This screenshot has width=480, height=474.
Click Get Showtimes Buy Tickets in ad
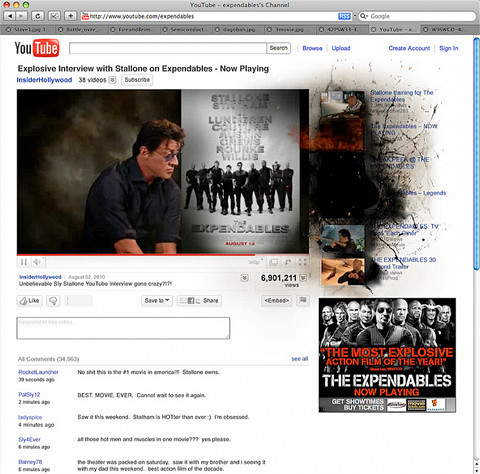point(357,405)
